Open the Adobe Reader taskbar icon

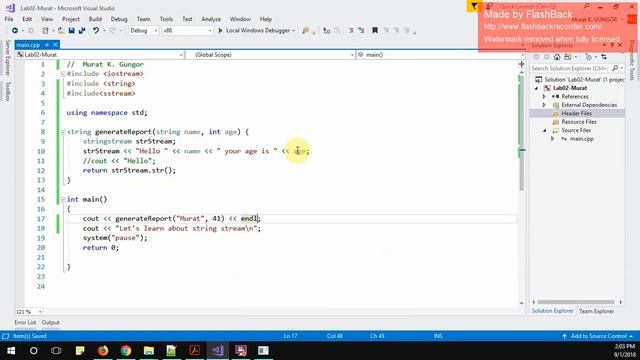pos(194,351)
